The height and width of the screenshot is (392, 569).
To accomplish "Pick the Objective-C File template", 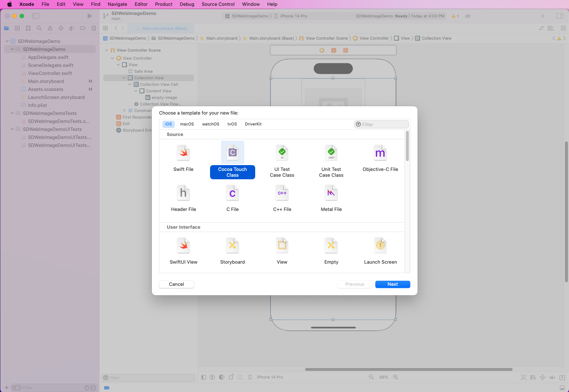I will (380, 158).
